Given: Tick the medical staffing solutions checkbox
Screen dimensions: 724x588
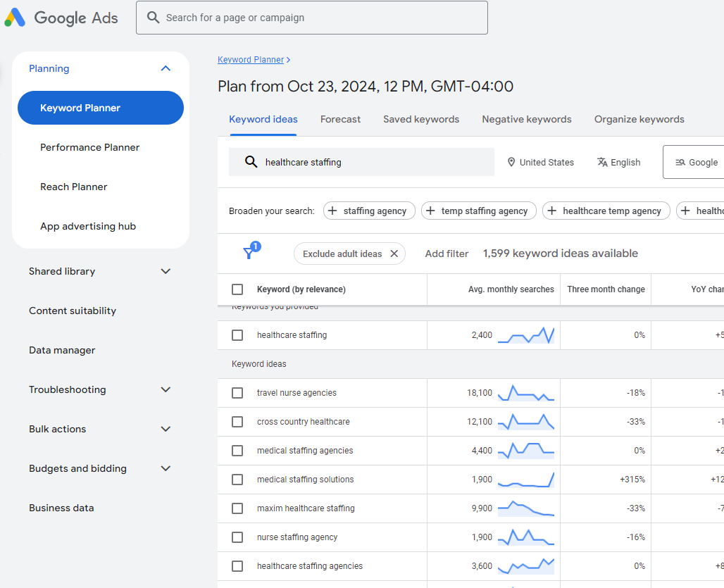Looking at the screenshot, I should point(237,480).
